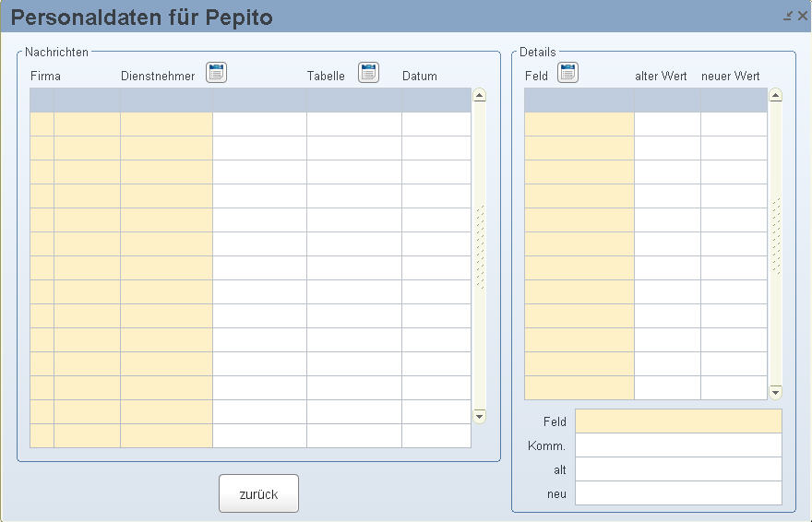Select the first cell under alter Wert

[x=667, y=125]
